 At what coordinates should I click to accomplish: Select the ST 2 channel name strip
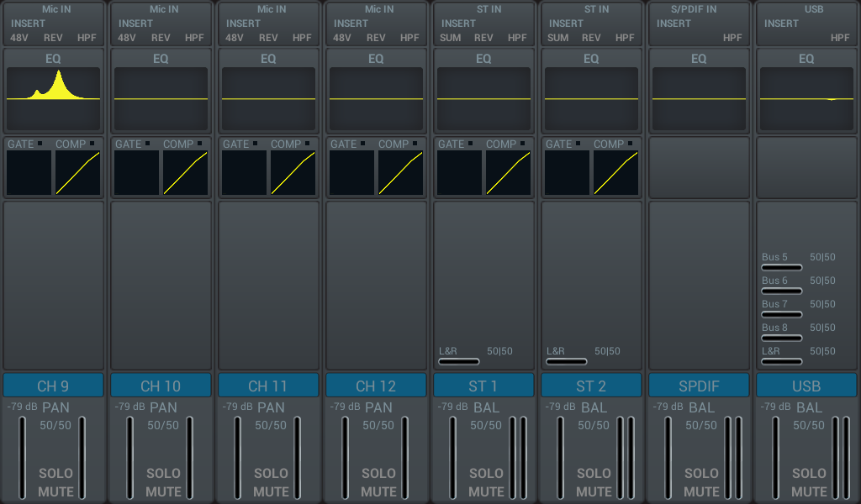tap(591, 386)
